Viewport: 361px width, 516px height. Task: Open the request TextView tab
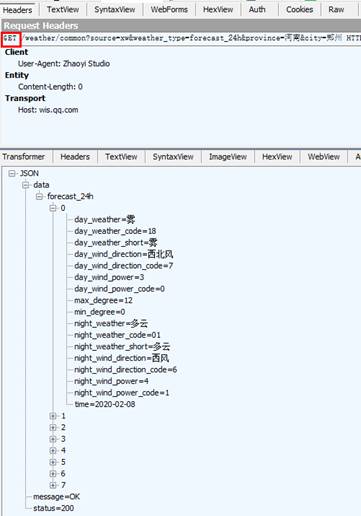point(63,10)
